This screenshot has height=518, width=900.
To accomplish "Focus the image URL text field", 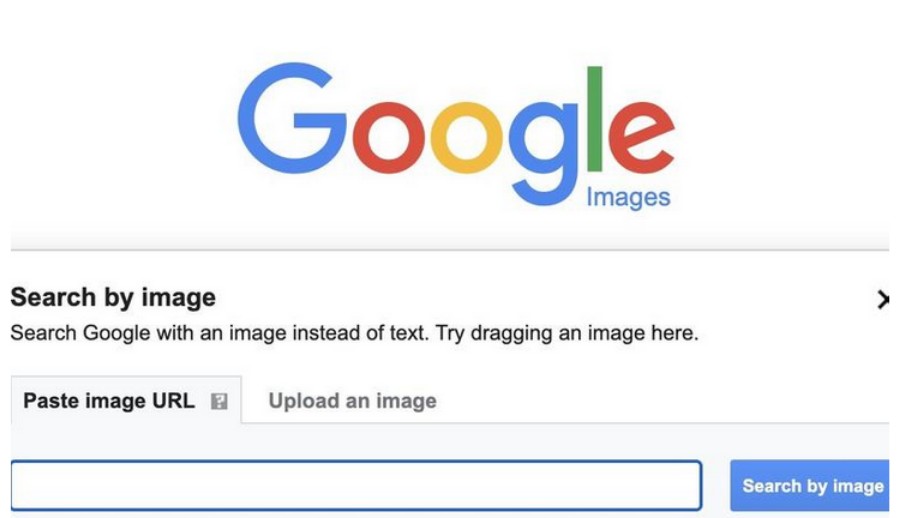I will pyautogui.click(x=355, y=486).
